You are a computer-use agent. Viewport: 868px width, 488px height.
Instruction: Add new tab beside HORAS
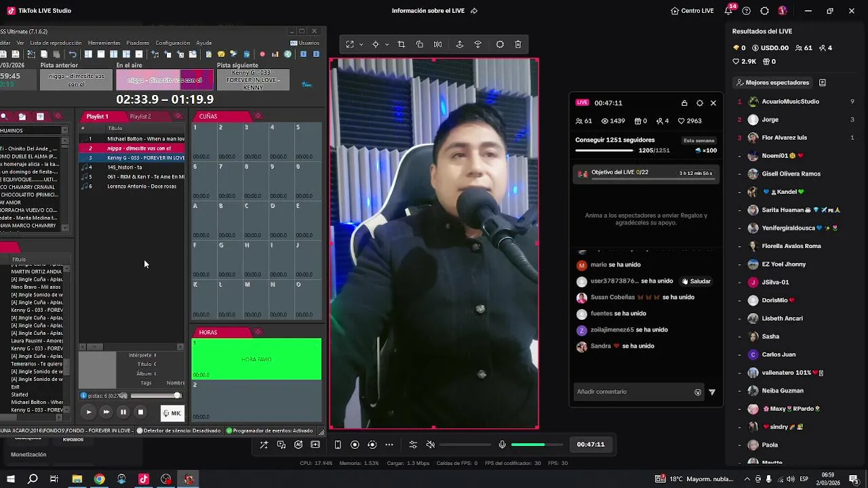pyautogui.click(x=258, y=332)
